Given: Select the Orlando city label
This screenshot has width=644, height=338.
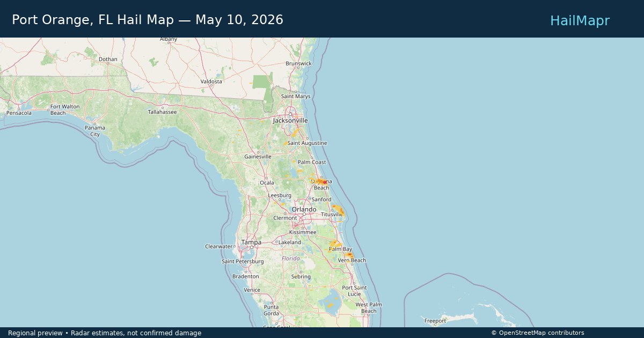Looking at the screenshot, I should click(304, 209).
